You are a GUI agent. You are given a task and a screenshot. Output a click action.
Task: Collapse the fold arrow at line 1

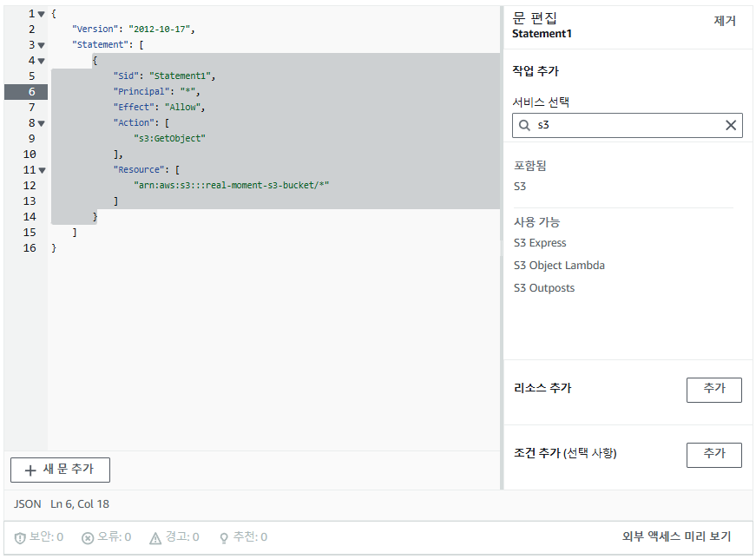[x=42, y=15]
